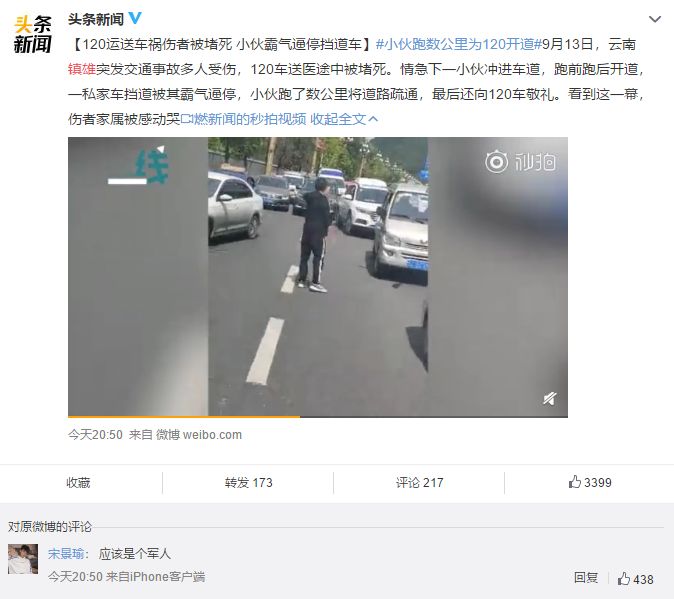Viewport: 674px width, 599px height.
Task: Collapse the post with 收起全文
Action: click(x=344, y=119)
